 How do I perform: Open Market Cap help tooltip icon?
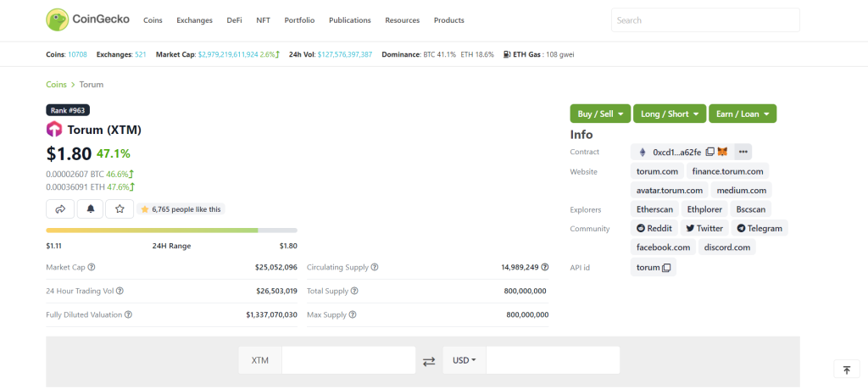(92, 267)
